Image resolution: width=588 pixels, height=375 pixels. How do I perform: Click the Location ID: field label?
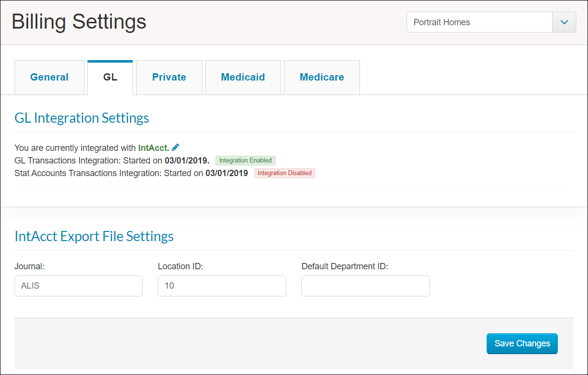pyautogui.click(x=180, y=266)
